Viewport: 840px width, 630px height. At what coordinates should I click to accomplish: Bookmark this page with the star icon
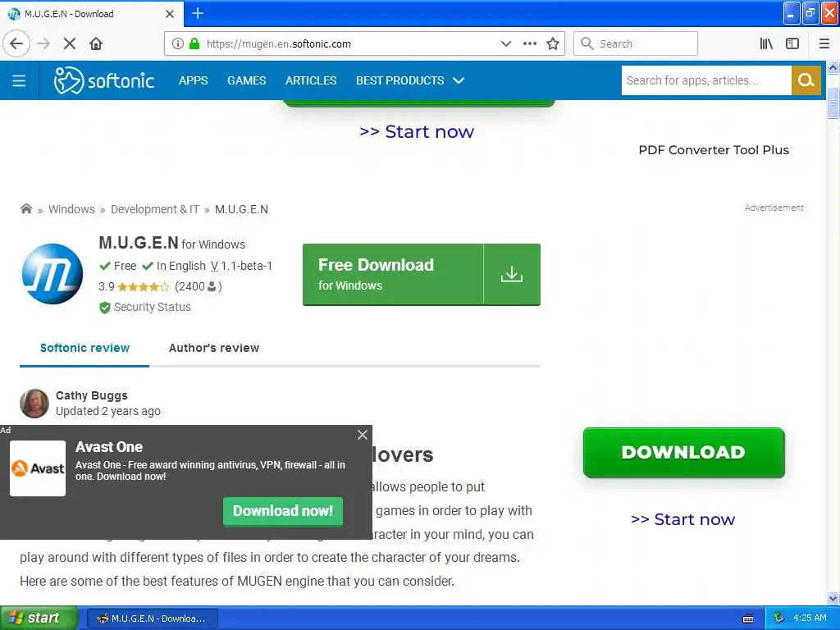click(553, 43)
